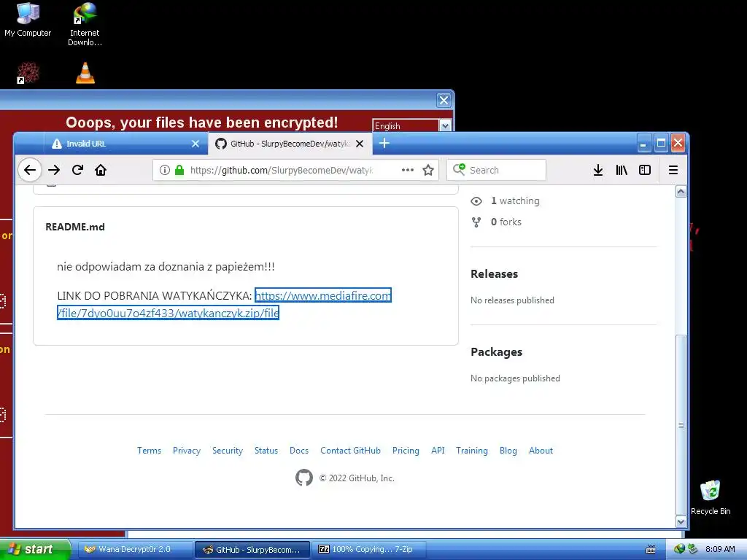Open the Privacy footer link
The image size is (747, 560).
point(186,451)
